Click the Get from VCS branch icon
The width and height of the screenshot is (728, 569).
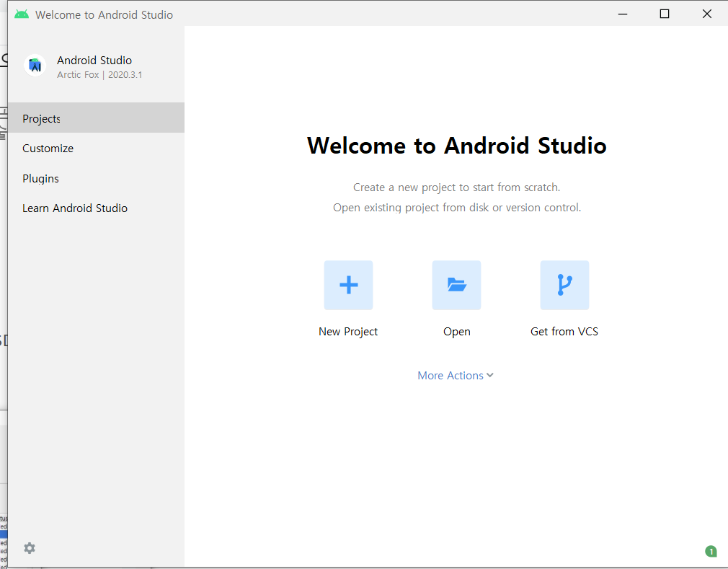click(564, 285)
